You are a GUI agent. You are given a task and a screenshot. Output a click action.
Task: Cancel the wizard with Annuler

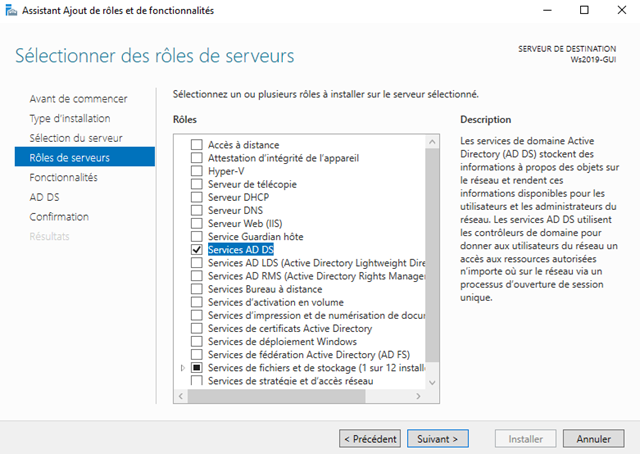point(593,438)
